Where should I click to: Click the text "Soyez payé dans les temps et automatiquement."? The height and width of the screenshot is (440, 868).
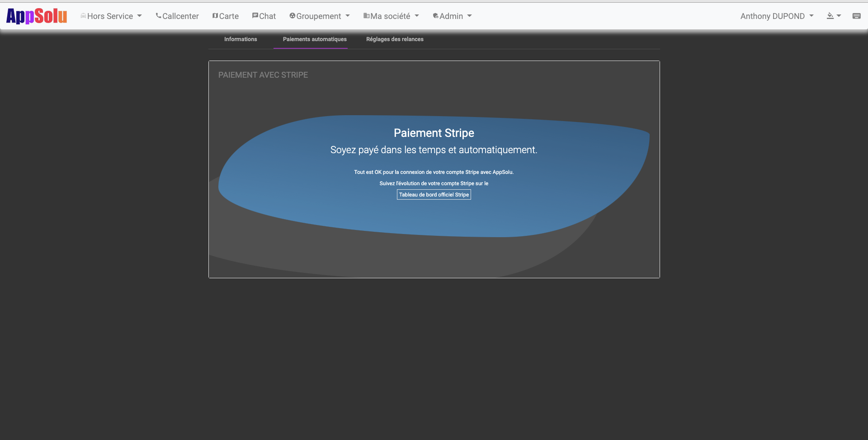[434, 150]
